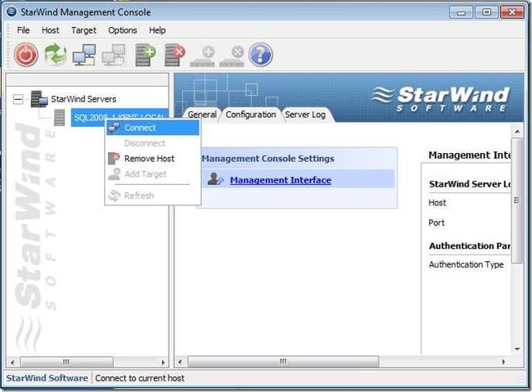
Task: Click the Management Interface user icon
Action: (215, 179)
